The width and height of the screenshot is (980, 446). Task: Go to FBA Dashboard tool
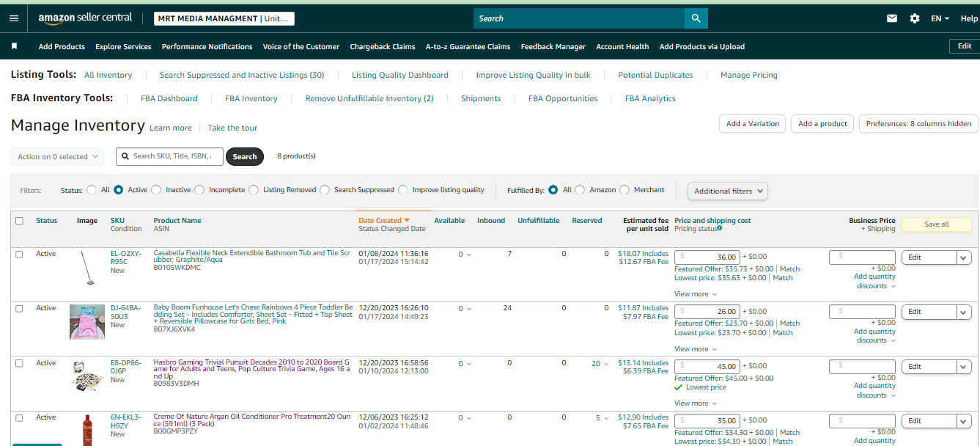click(x=169, y=98)
